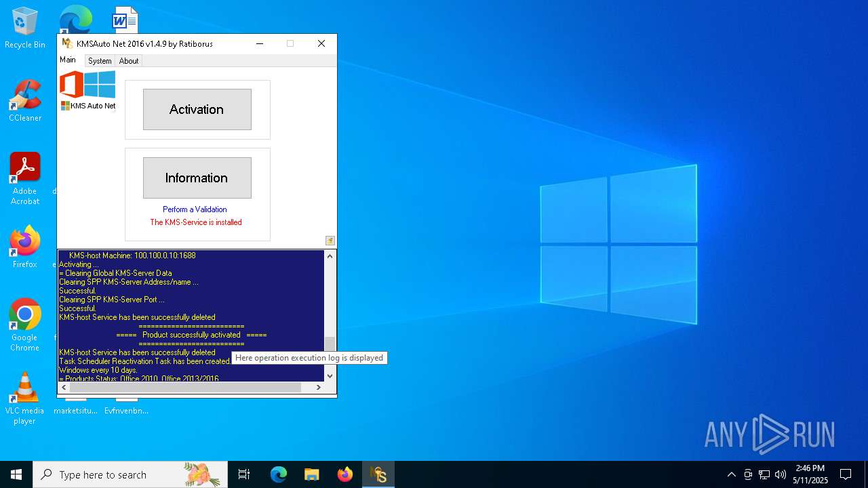Click the Office logo icon in KMSAuto
Image resolution: width=868 pixels, height=488 pixels.
click(71, 85)
